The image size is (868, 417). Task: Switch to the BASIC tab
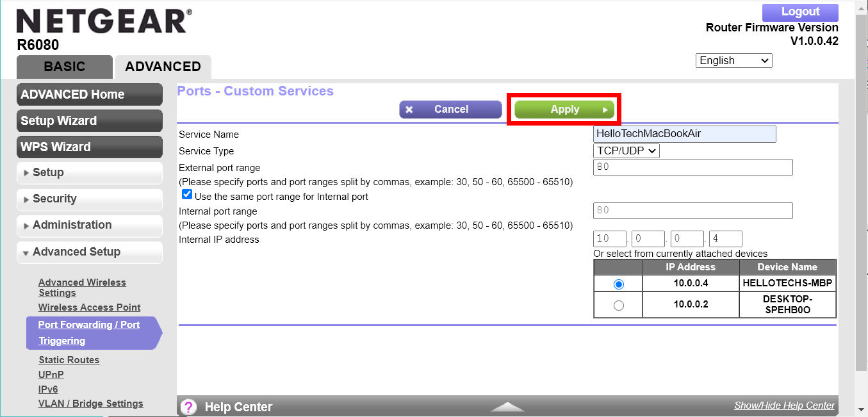click(64, 67)
